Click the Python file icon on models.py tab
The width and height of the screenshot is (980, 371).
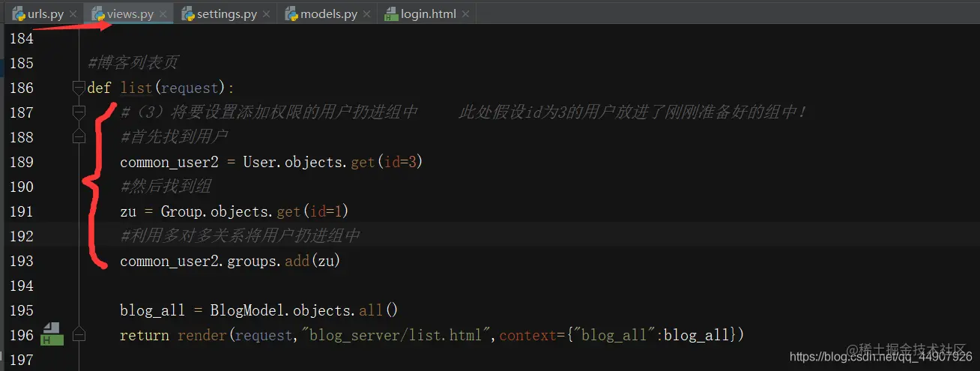(291, 13)
